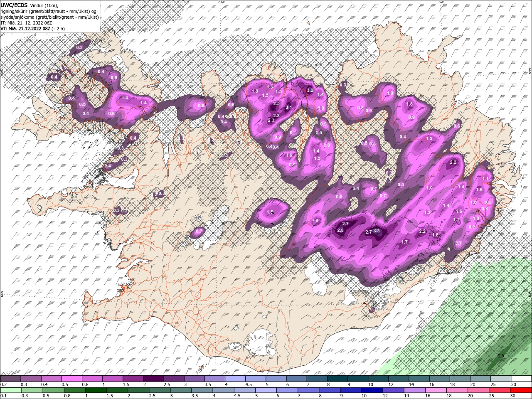This screenshot has height=399, width=532.
Task: Click the 'rigning/skúrir' legend description line
Action: 48,11
